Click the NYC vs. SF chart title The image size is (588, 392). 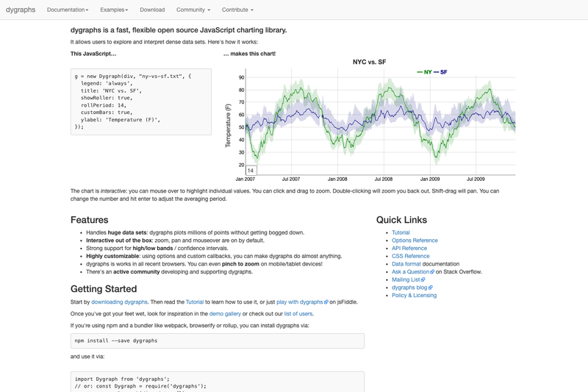369,63
